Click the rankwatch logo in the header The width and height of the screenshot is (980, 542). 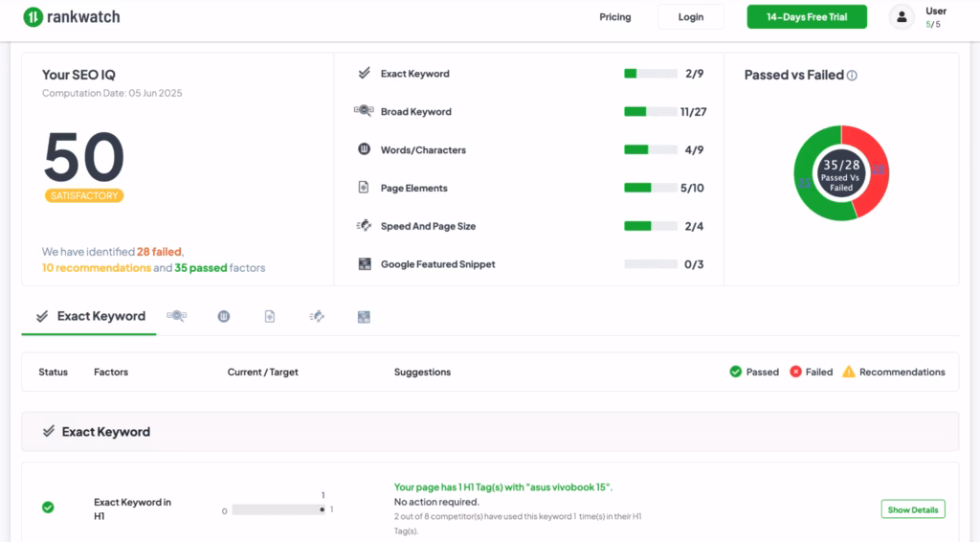[x=72, y=16]
